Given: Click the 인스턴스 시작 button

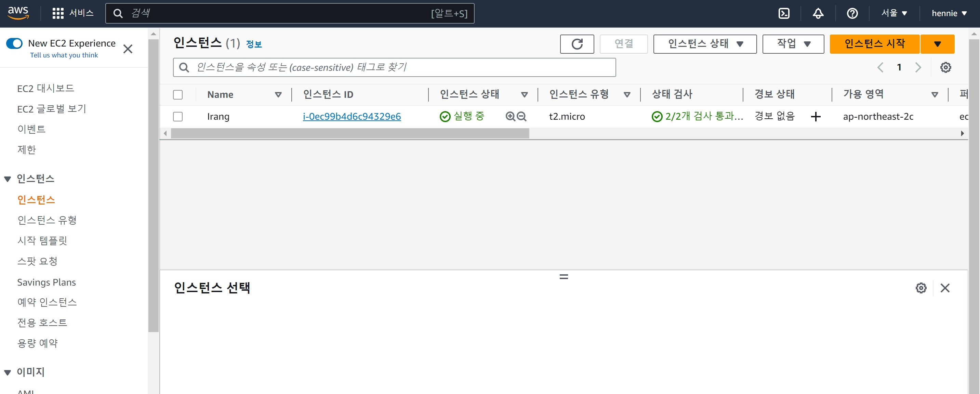Looking at the screenshot, I should tap(874, 44).
